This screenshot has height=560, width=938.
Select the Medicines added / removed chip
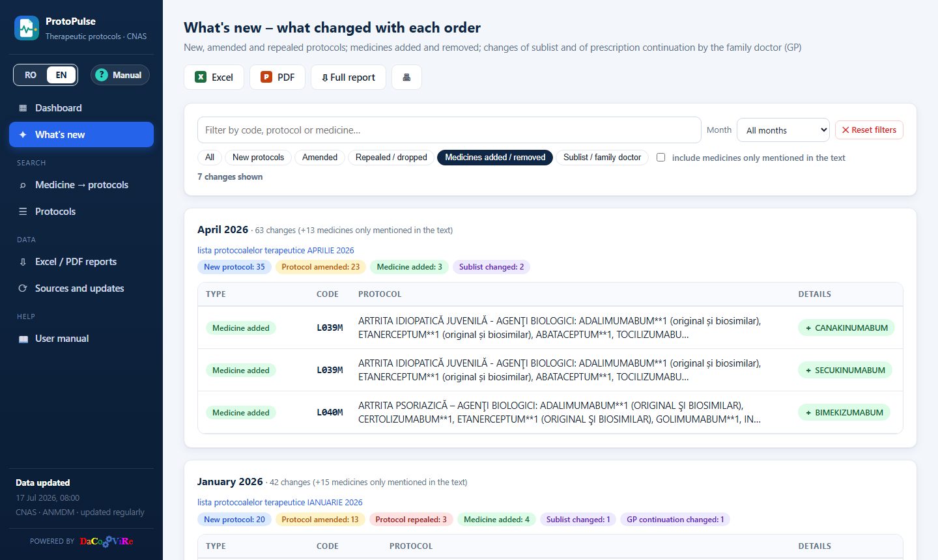(495, 158)
